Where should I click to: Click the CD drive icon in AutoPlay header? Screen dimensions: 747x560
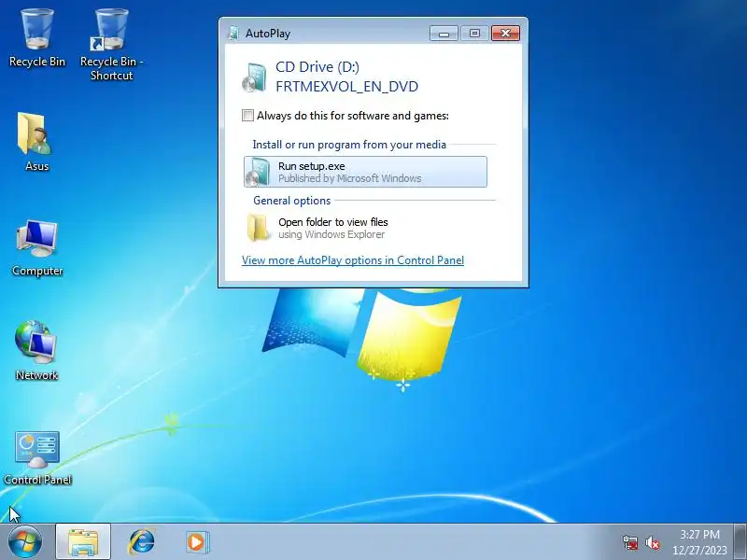(x=254, y=77)
